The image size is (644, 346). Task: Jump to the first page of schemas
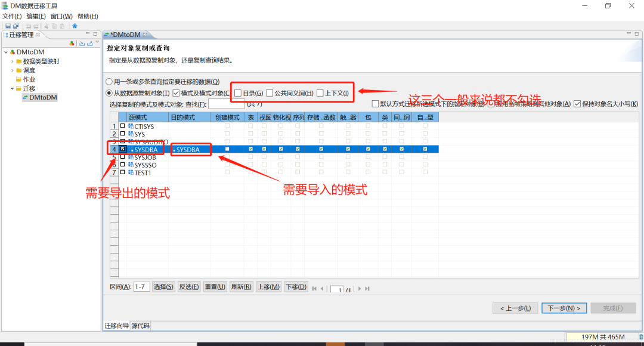coord(314,289)
